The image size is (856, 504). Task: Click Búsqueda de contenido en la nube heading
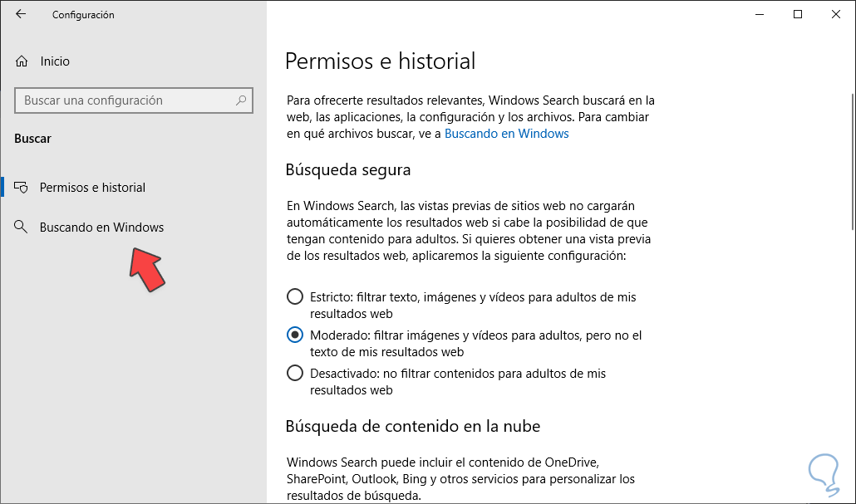(412, 427)
